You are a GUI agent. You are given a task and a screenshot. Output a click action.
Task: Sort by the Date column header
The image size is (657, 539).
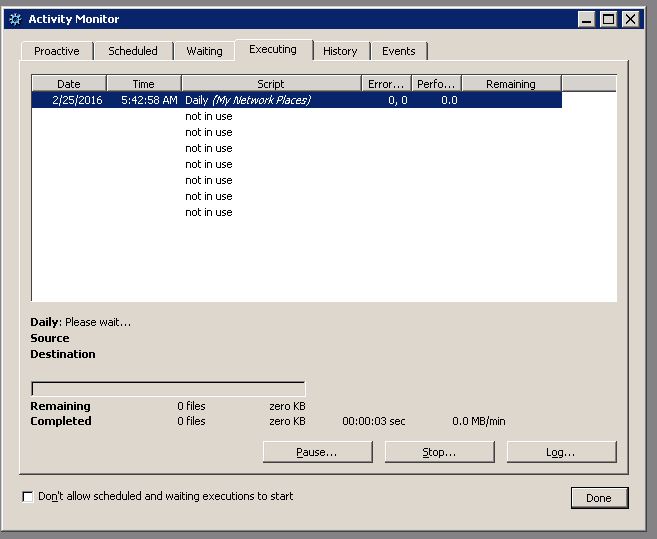69,84
